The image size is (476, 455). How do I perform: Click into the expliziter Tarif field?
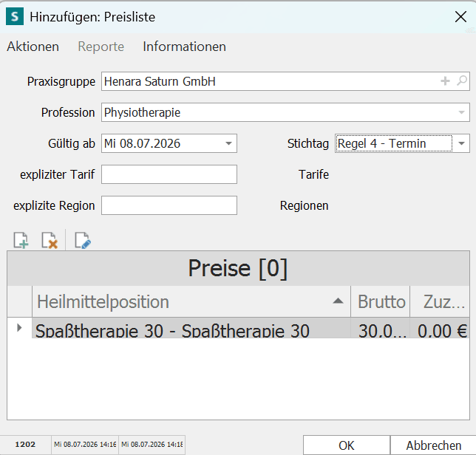(169, 174)
